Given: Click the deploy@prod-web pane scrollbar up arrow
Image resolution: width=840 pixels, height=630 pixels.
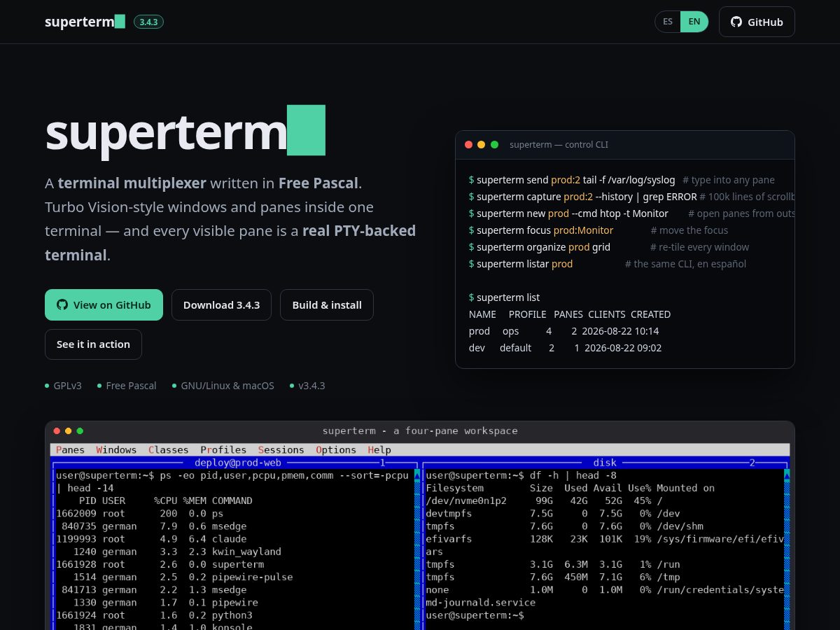Looking at the screenshot, I should tap(417, 475).
